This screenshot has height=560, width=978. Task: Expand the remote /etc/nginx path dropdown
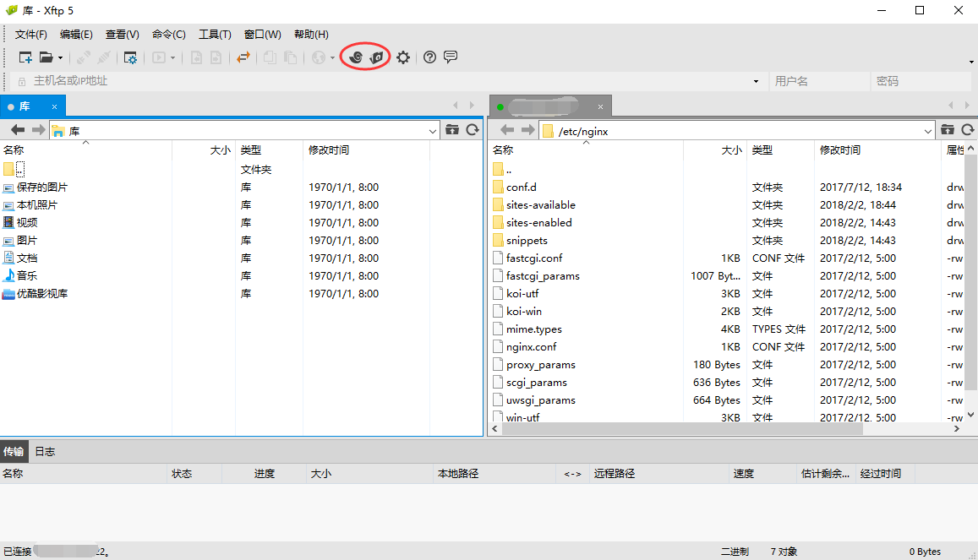(x=927, y=131)
